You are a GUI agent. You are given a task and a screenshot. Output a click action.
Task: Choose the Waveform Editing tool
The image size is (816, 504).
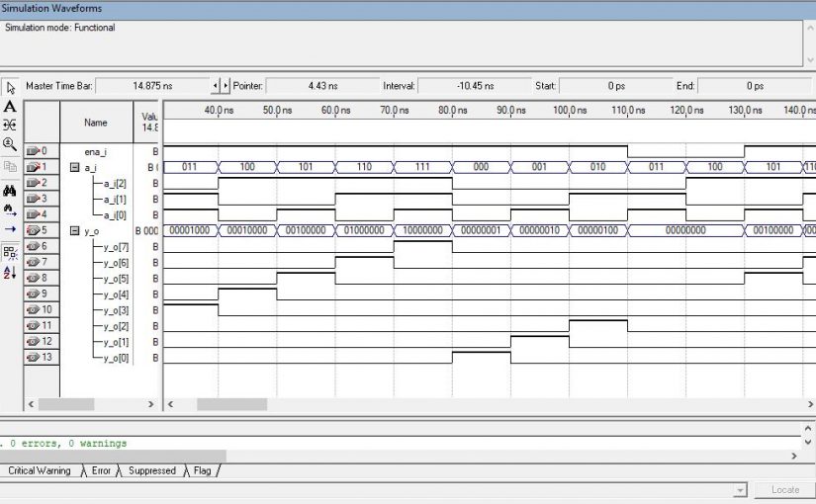click(10, 125)
